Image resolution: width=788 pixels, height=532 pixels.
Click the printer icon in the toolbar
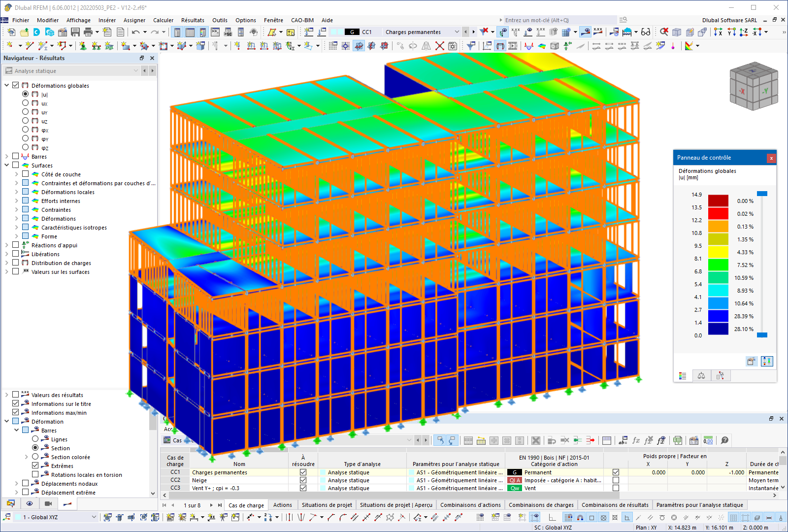88,32
